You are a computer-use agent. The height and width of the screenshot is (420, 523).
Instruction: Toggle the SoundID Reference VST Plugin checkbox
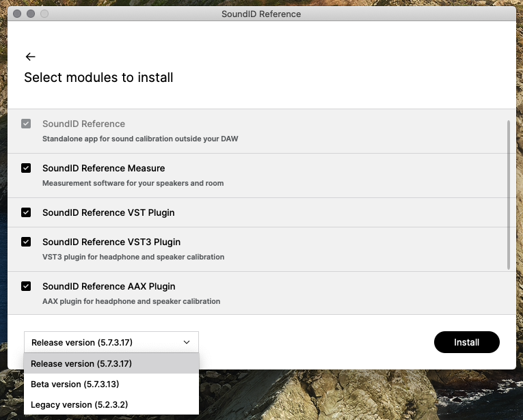coord(26,212)
